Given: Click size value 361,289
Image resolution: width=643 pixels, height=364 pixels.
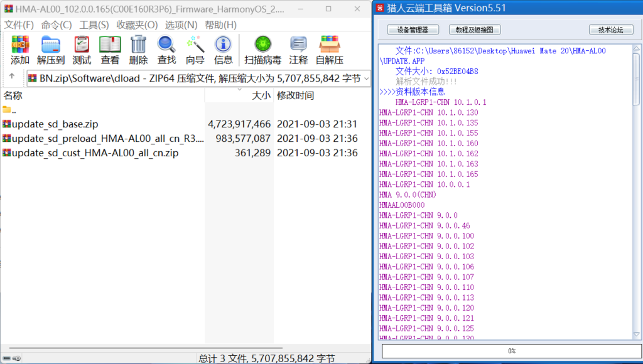Looking at the screenshot, I should click(x=252, y=153).
